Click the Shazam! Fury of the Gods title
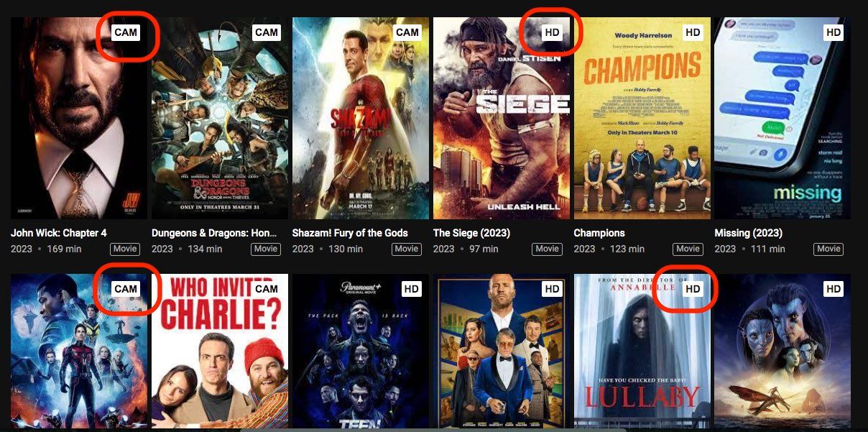Viewport: 868px width, 432px height. (x=350, y=233)
